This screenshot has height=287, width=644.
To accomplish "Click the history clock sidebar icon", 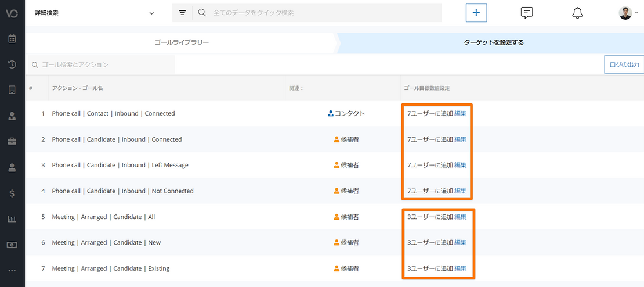I will 12,64.
